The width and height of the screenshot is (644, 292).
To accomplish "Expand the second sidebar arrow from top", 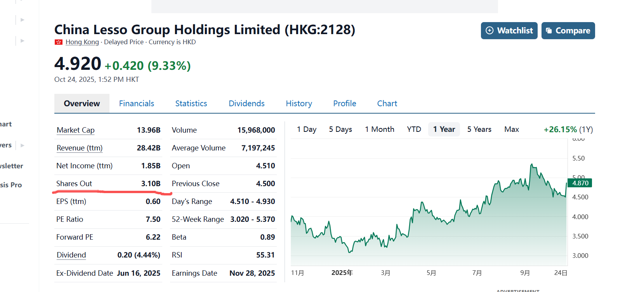I will point(22,41).
